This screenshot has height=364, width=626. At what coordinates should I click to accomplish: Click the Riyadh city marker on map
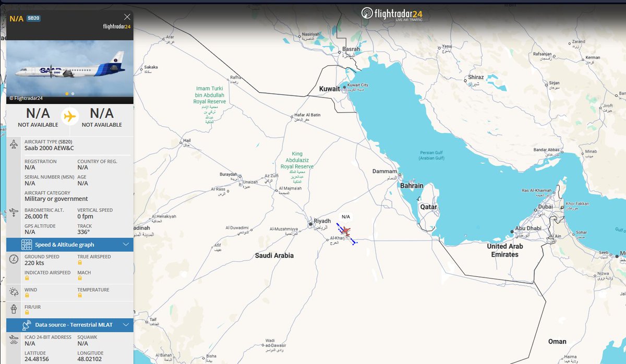pos(310,224)
